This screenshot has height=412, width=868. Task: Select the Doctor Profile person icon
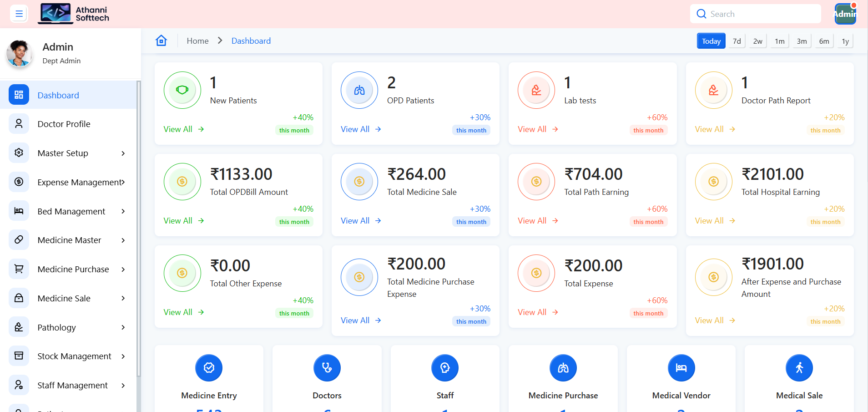point(19,123)
